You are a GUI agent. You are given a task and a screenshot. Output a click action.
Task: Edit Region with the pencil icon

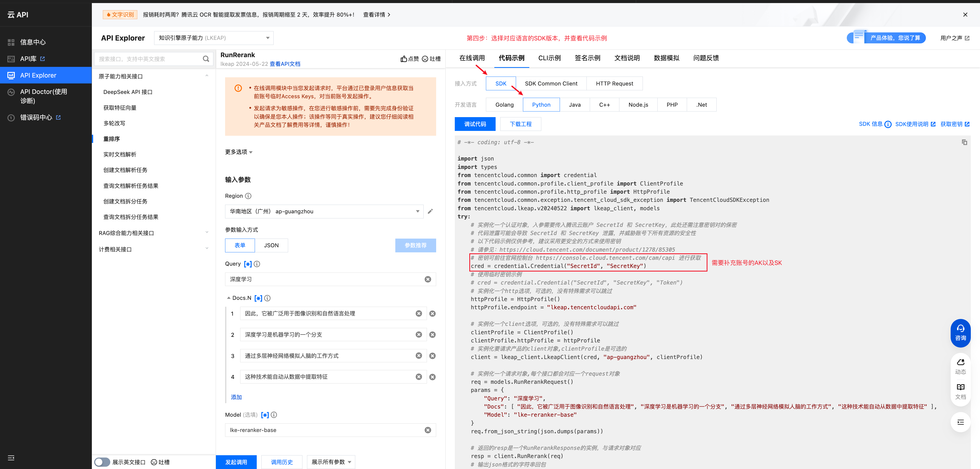430,212
